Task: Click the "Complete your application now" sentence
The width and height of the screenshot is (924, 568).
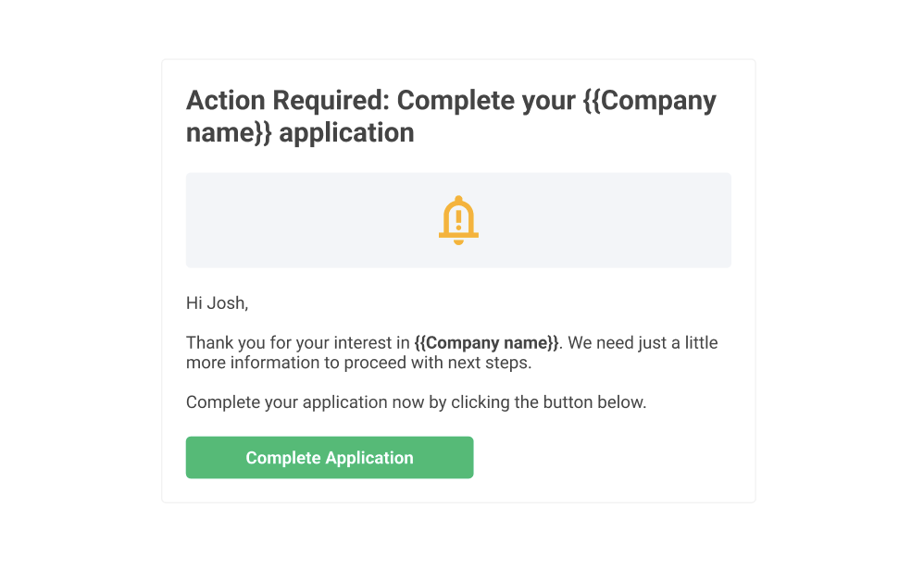Action: point(416,402)
